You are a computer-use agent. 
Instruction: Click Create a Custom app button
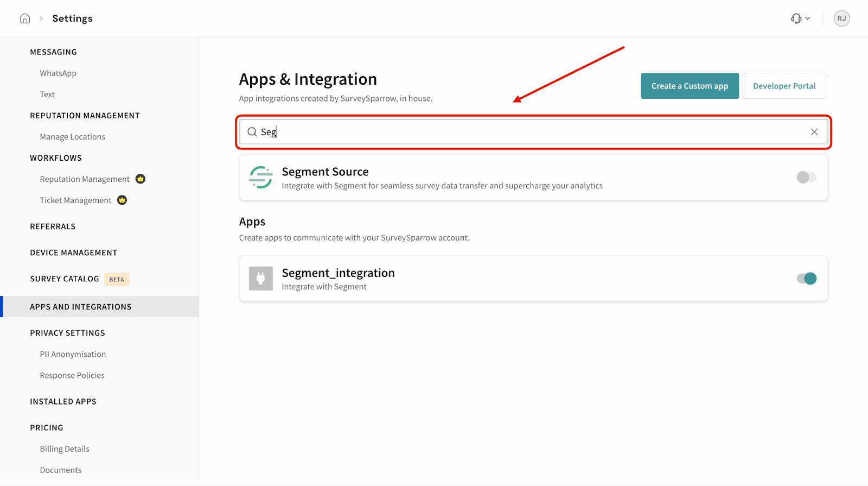(690, 86)
